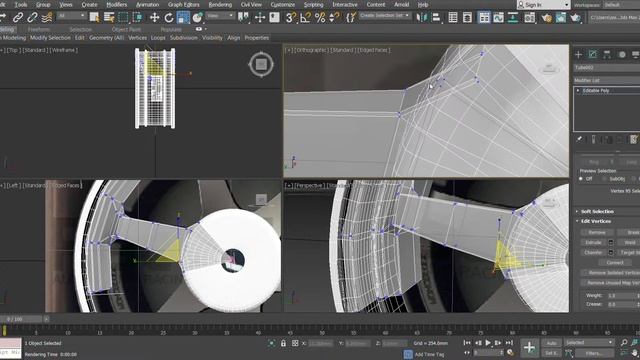Toggle Keyboard Shortcut Override icon
This screenshot has height=360, width=640.
(274, 17)
